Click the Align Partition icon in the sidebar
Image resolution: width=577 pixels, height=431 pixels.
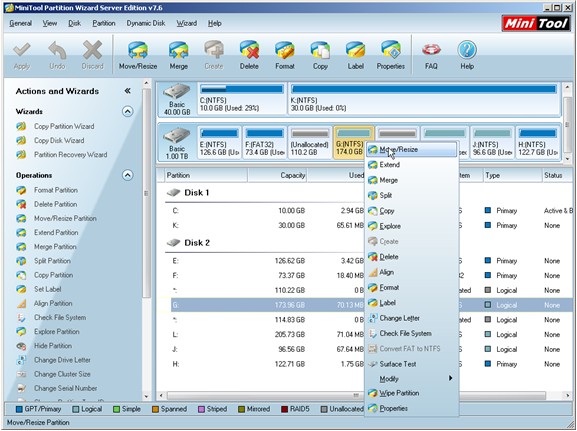tap(21, 303)
